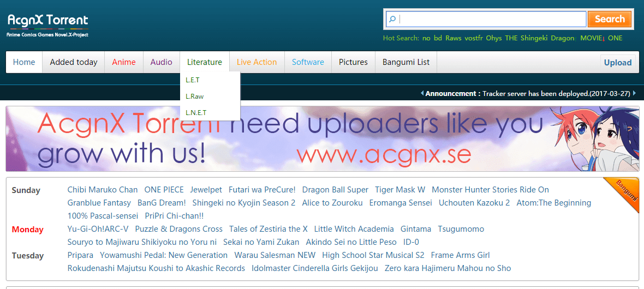Open Zero kara Hajimeru Mahou no Sho
The height and width of the screenshot is (289, 644).
(x=448, y=268)
